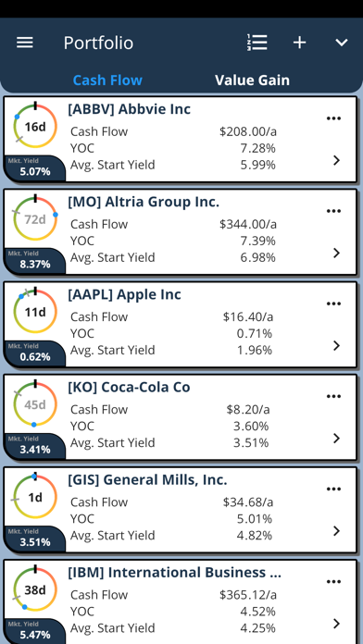
Task: Open three-dot options for Abbvie Inc
Action: click(333, 118)
